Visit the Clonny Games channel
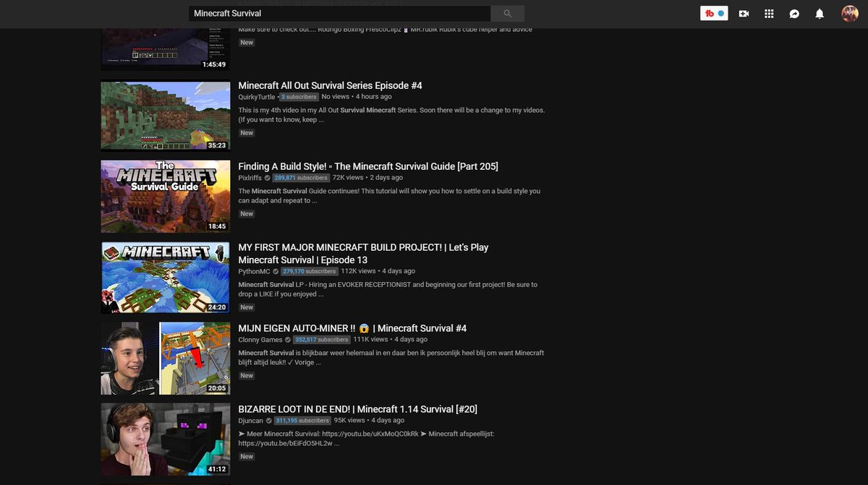 coord(260,339)
